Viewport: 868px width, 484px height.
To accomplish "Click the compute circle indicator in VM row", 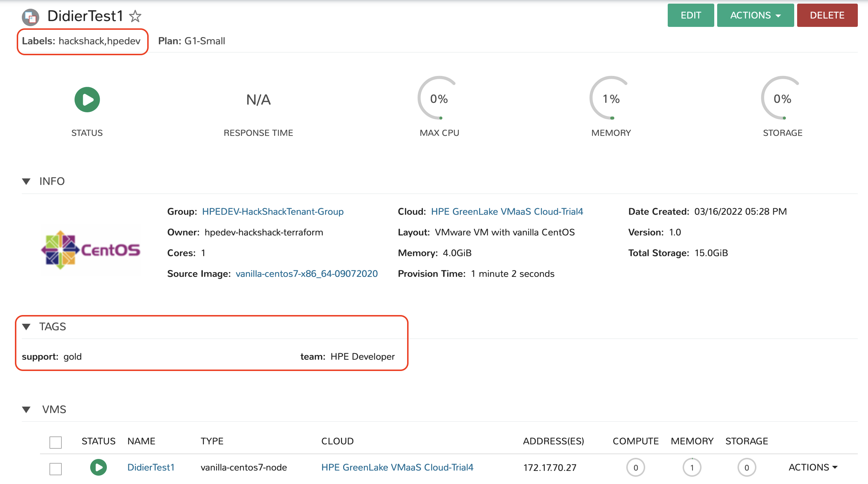I will pyautogui.click(x=636, y=468).
